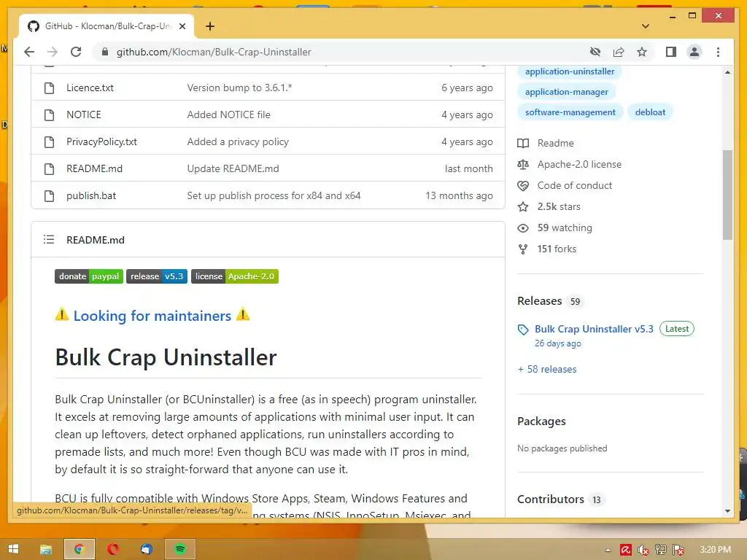Share this page via share icon
The width and height of the screenshot is (747, 560).
619,52
